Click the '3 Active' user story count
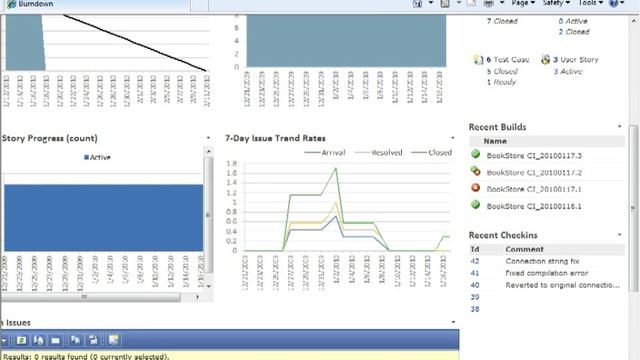The image size is (640, 360). tap(568, 71)
